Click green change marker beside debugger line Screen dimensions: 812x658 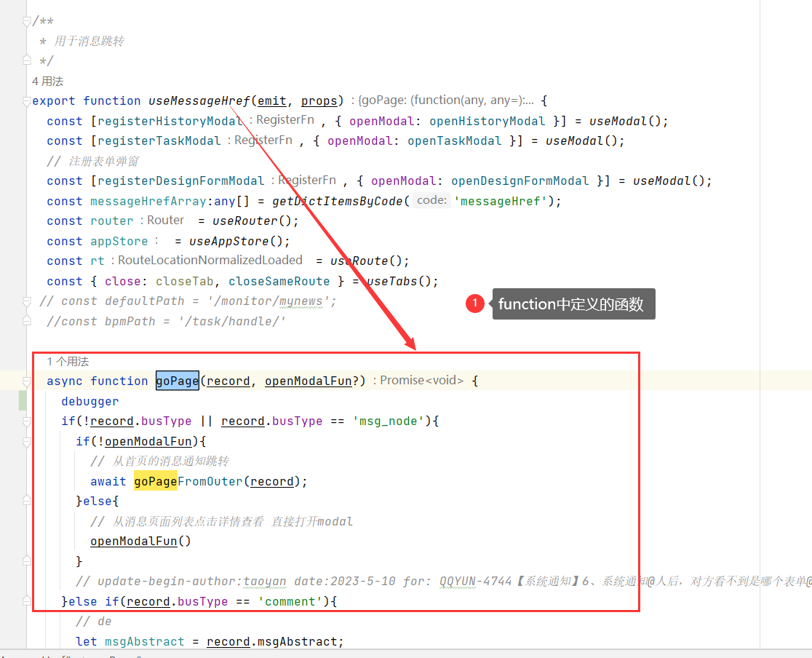click(22, 400)
